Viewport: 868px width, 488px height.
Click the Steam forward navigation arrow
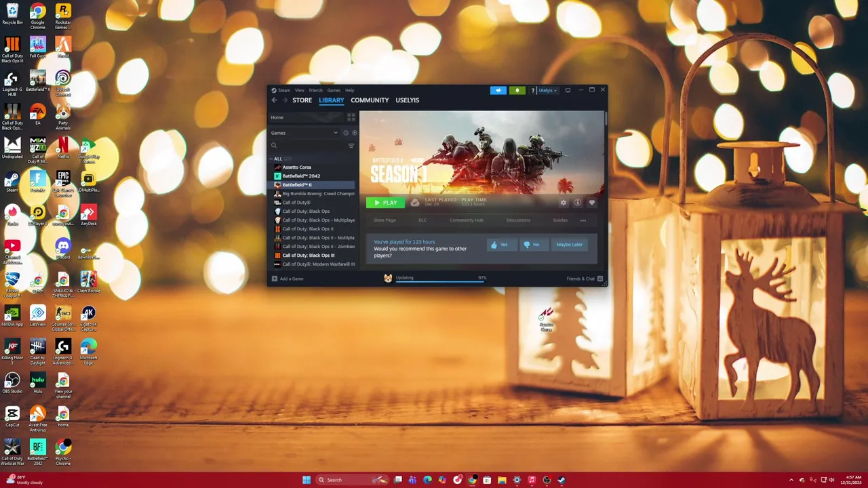tap(285, 100)
